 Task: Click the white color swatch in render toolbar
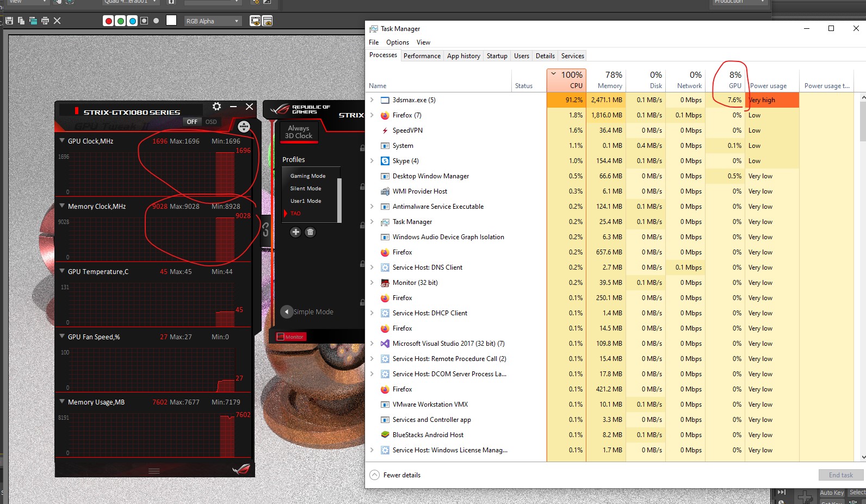click(x=171, y=21)
